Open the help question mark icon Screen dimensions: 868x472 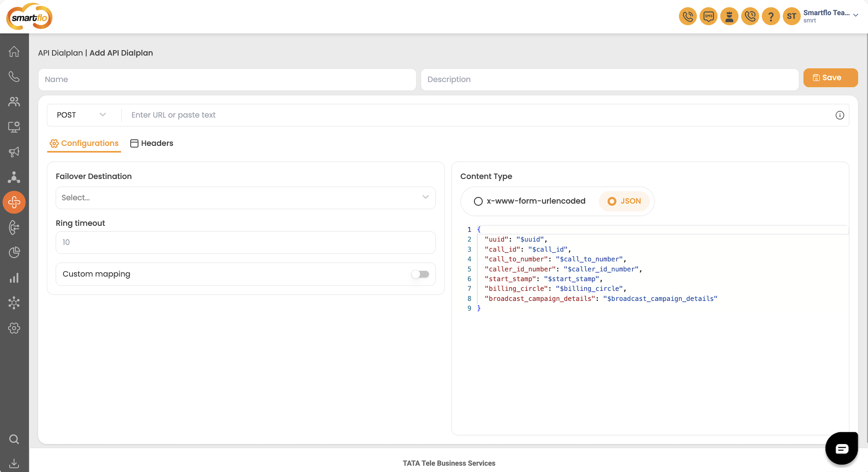coord(771,16)
